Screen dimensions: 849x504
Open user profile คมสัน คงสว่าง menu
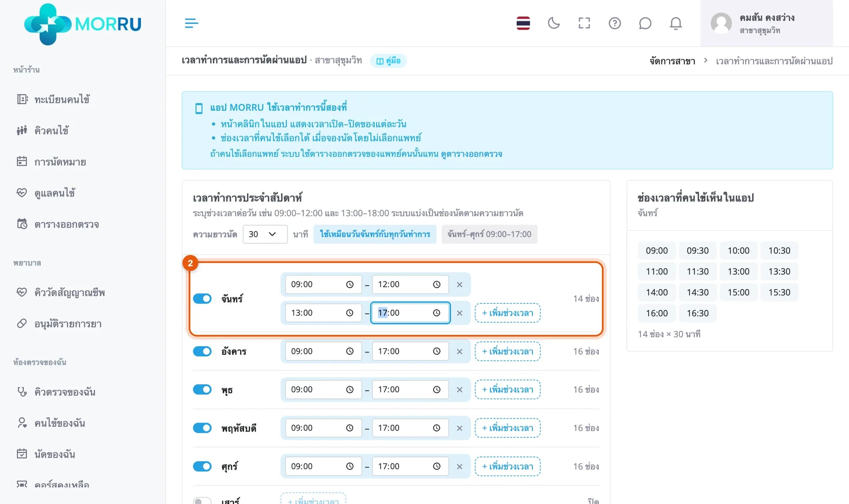[x=766, y=23]
